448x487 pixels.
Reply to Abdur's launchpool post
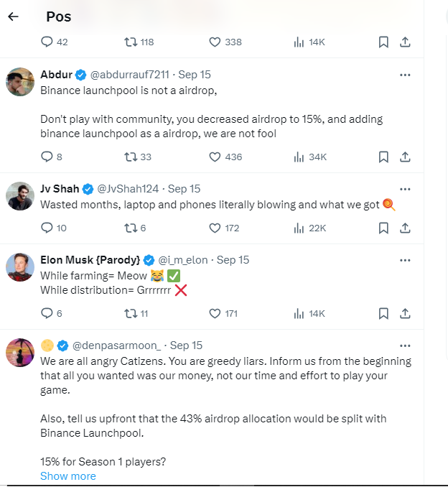[47, 157]
